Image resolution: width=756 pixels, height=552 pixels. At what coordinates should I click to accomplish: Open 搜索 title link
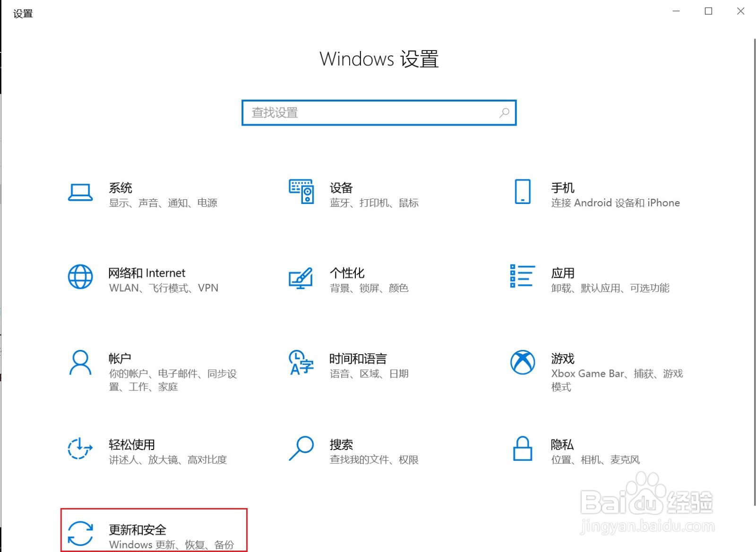(x=341, y=444)
